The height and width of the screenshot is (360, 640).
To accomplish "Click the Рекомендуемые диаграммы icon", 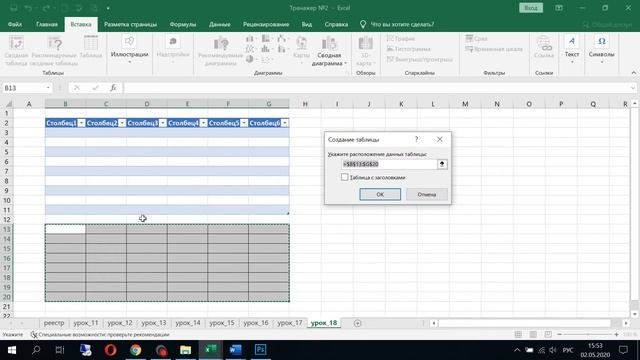I will [220, 51].
